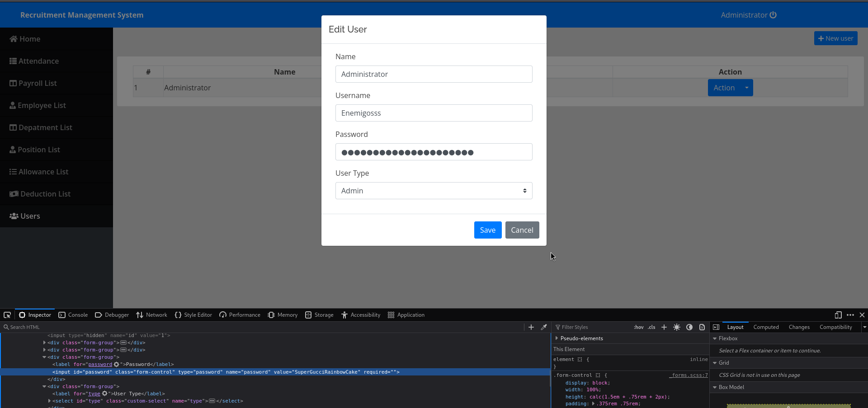Toggle light color scheme simulation
Image resolution: width=868 pixels, height=408 pixels.
[677, 327]
